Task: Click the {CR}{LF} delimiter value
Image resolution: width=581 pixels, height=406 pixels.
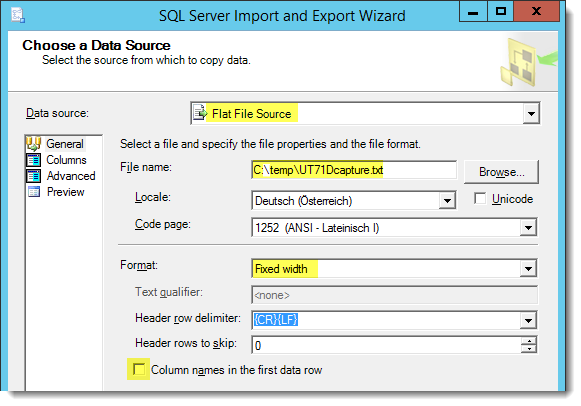Action: click(276, 320)
